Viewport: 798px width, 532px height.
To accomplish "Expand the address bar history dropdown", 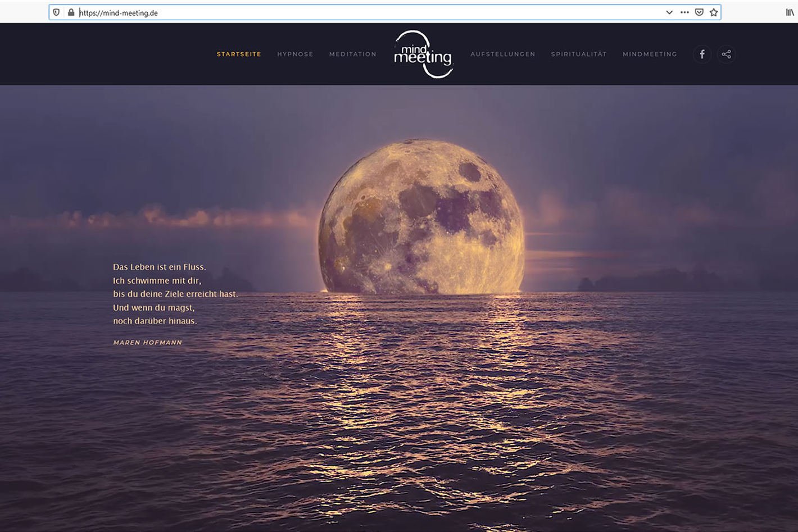I will point(669,12).
